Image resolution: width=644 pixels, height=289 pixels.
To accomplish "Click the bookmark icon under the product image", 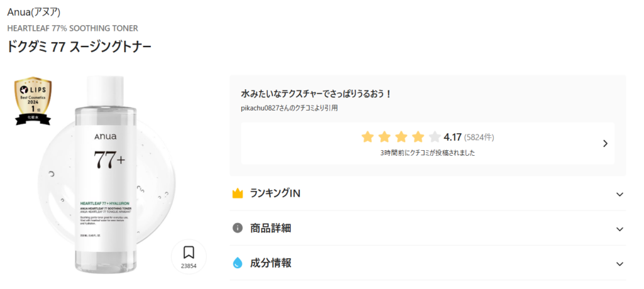I will click(189, 253).
